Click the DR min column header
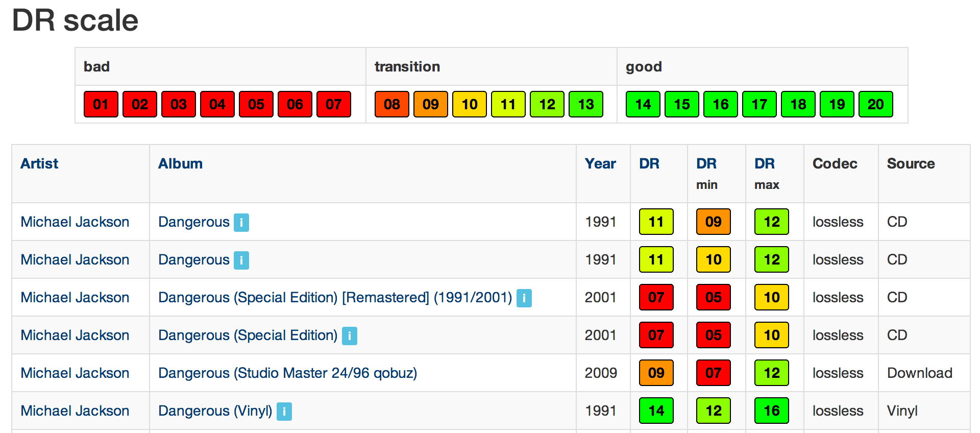980x433 pixels. (x=706, y=164)
